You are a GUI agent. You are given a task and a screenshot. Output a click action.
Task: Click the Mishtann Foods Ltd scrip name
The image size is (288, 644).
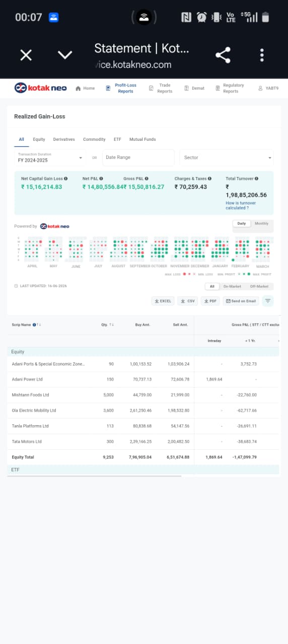click(31, 395)
